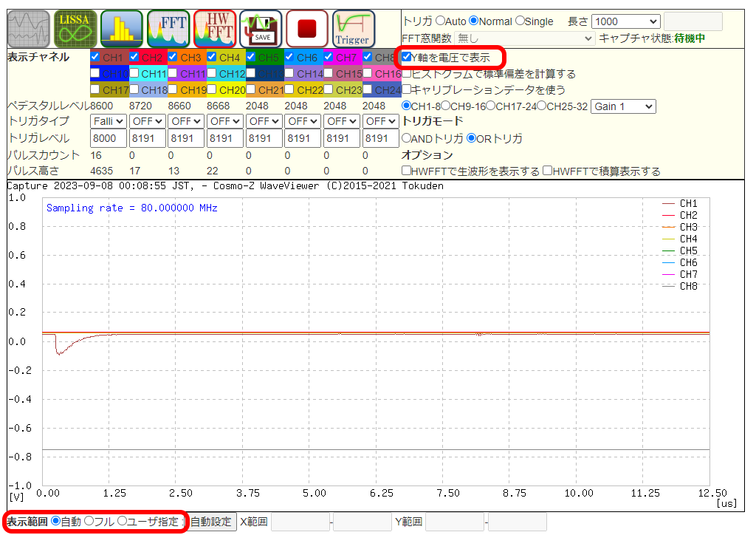Expand the Gain 1 dropdown
This screenshot has width=756, height=535.
[x=622, y=106]
